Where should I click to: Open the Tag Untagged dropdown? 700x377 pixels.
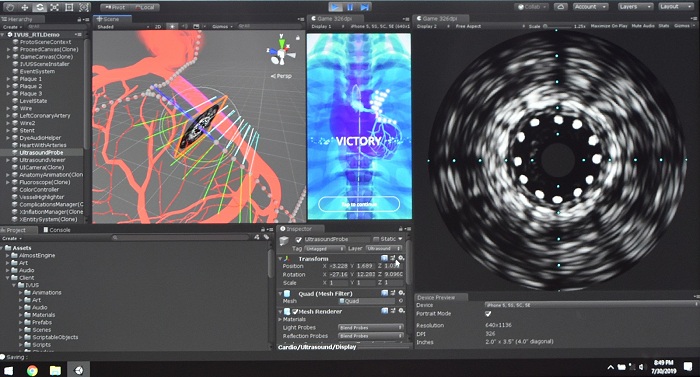[325, 248]
